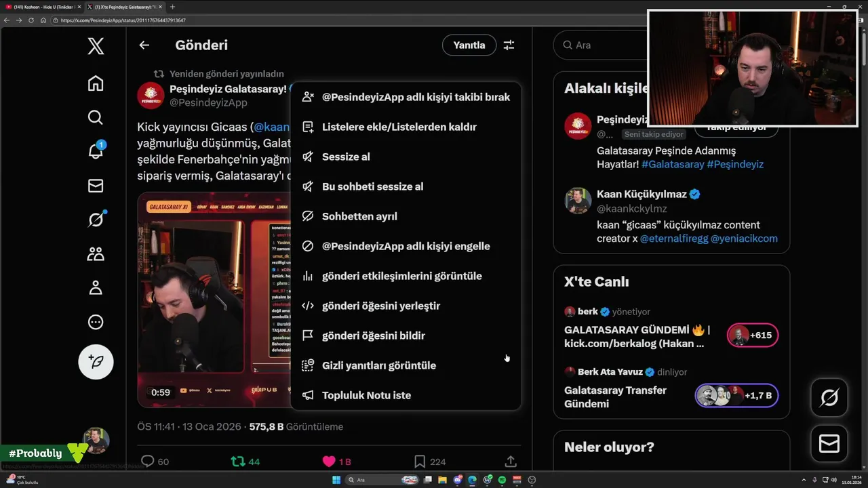The width and height of the screenshot is (868, 488).
Task: Open a new browser tab with plus
Action: tap(172, 7)
